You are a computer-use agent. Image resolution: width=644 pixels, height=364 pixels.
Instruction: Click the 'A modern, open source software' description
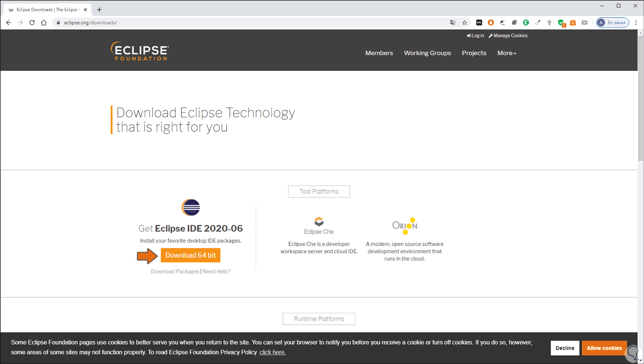coord(405,251)
